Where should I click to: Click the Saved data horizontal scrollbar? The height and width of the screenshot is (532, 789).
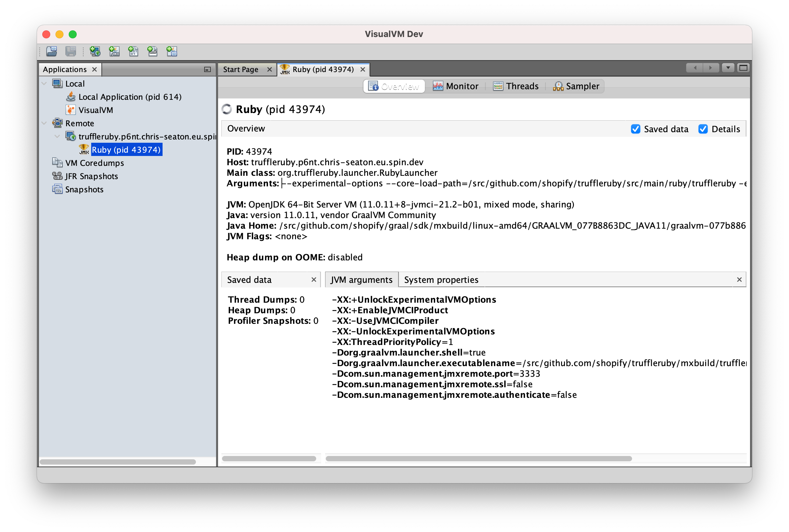point(269,459)
